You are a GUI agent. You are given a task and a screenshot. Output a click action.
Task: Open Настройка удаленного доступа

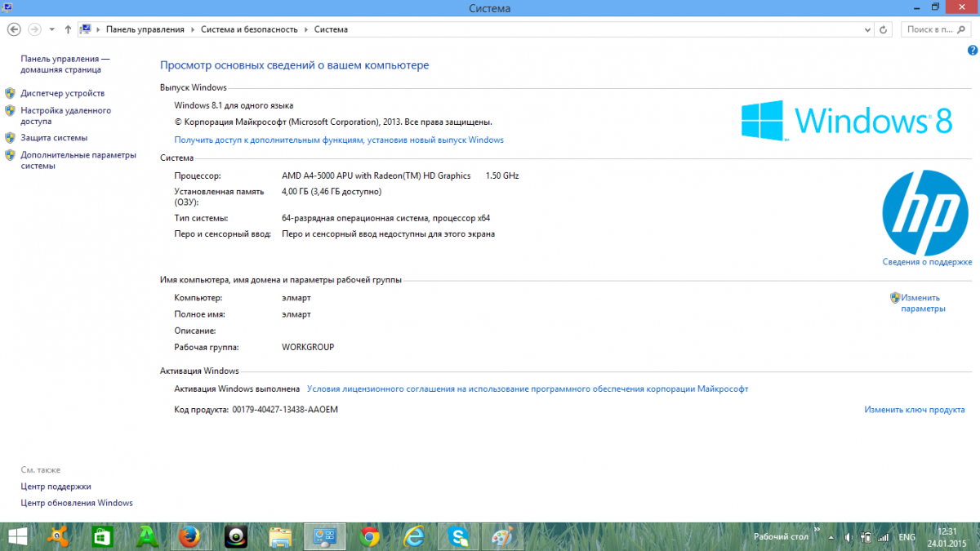click(66, 116)
